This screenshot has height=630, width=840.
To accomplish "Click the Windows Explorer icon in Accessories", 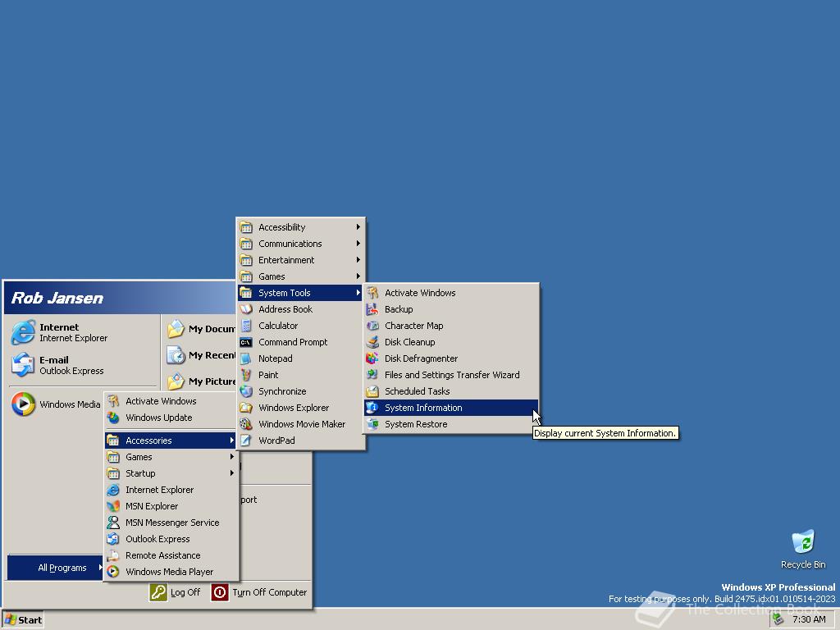I will point(246,408).
